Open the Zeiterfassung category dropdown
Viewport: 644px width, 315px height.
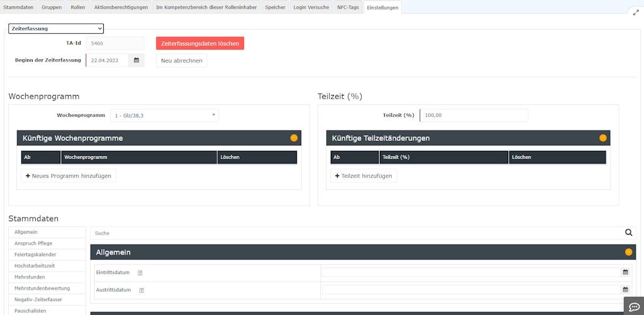point(56,28)
